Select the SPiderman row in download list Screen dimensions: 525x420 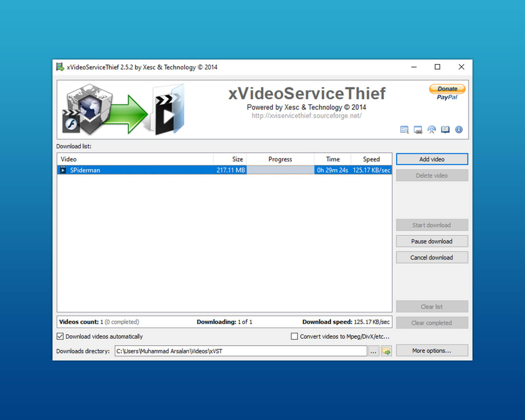[224, 170]
